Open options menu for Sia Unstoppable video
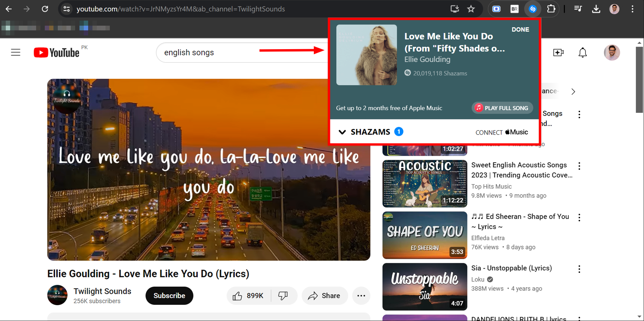 point(579,269)
